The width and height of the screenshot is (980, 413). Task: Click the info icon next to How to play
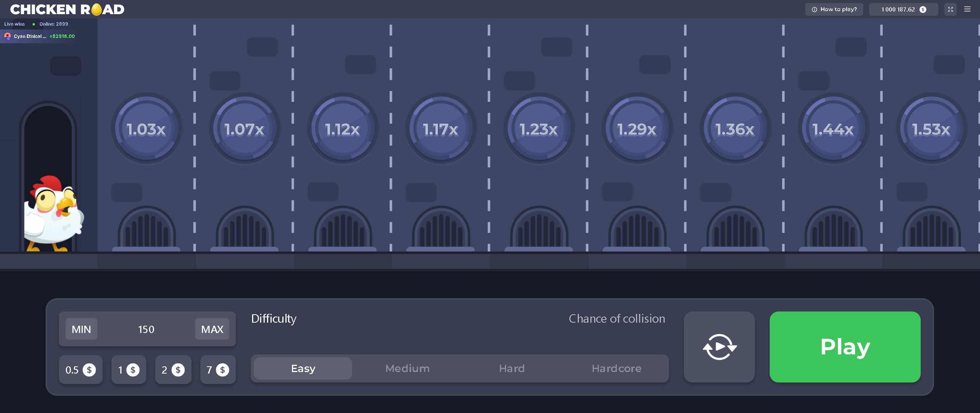point(814,9)
